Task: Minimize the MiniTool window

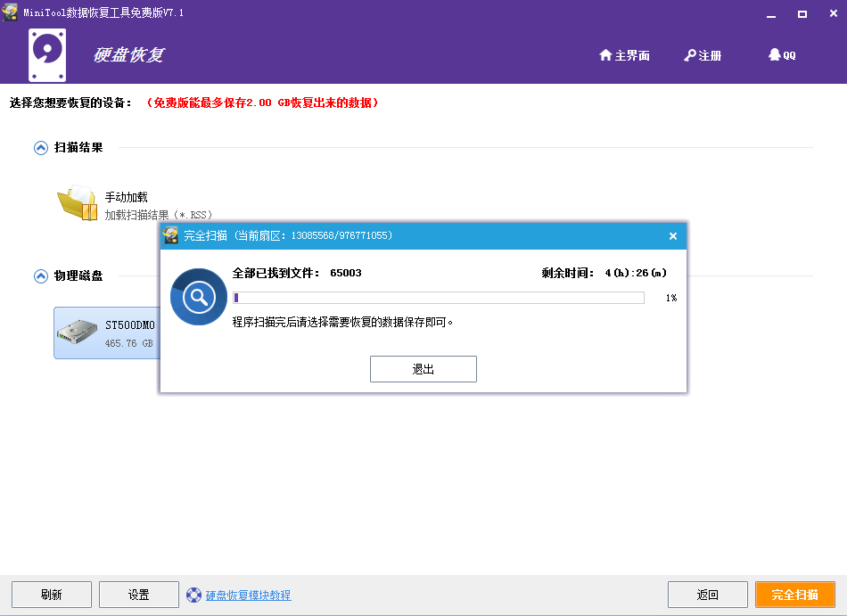Action: [771, 14]
